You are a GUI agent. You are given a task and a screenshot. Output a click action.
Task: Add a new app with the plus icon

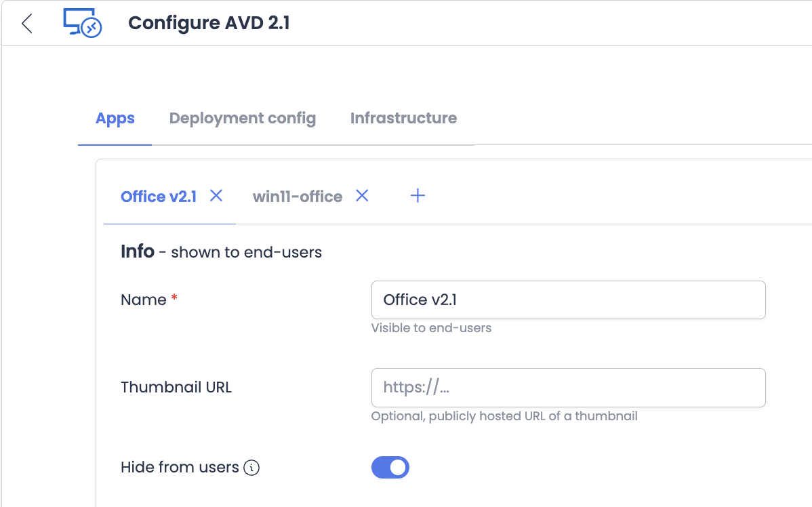click(x=418, y=196)
